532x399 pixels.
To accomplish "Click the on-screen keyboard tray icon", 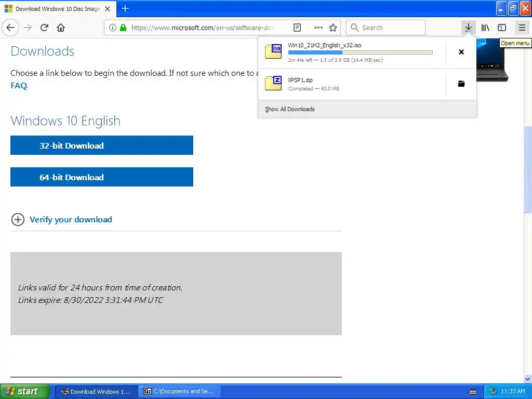I will coord(473,392).
